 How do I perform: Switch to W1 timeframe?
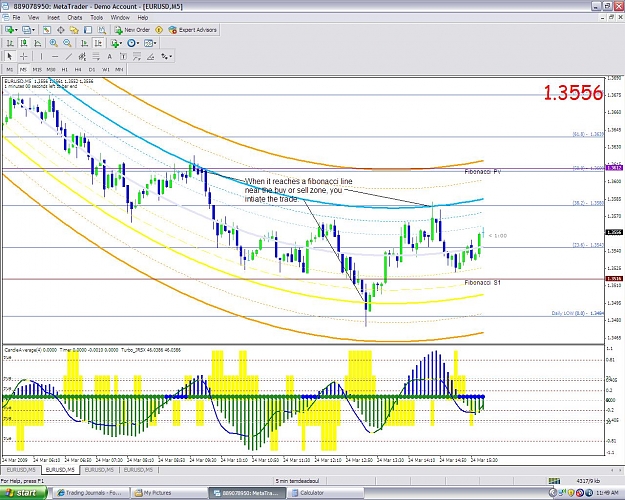[106, 69]
